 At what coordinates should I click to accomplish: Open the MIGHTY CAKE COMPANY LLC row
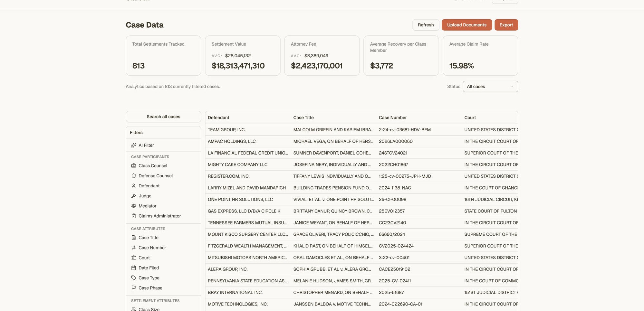[x=361, y=165]
